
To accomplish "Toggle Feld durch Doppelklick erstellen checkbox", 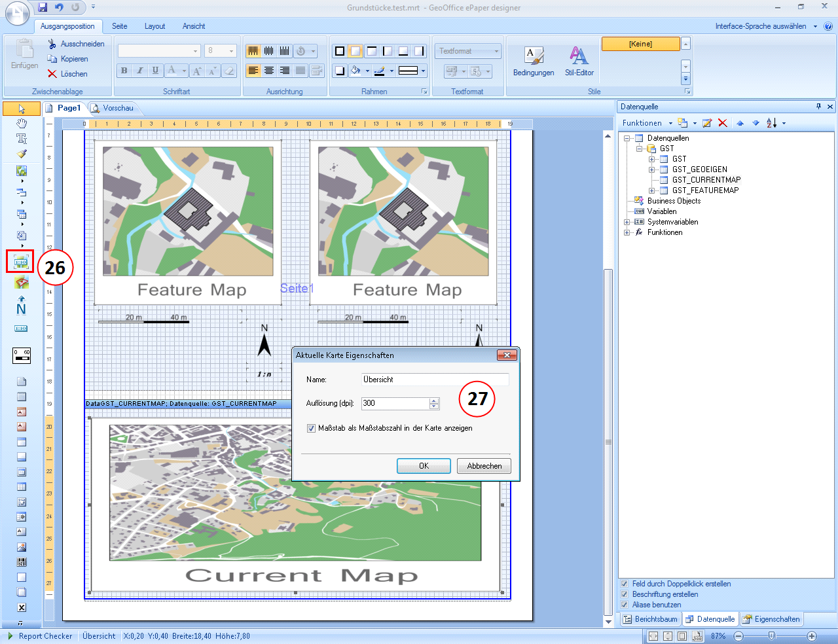I will tap(625, 584).
